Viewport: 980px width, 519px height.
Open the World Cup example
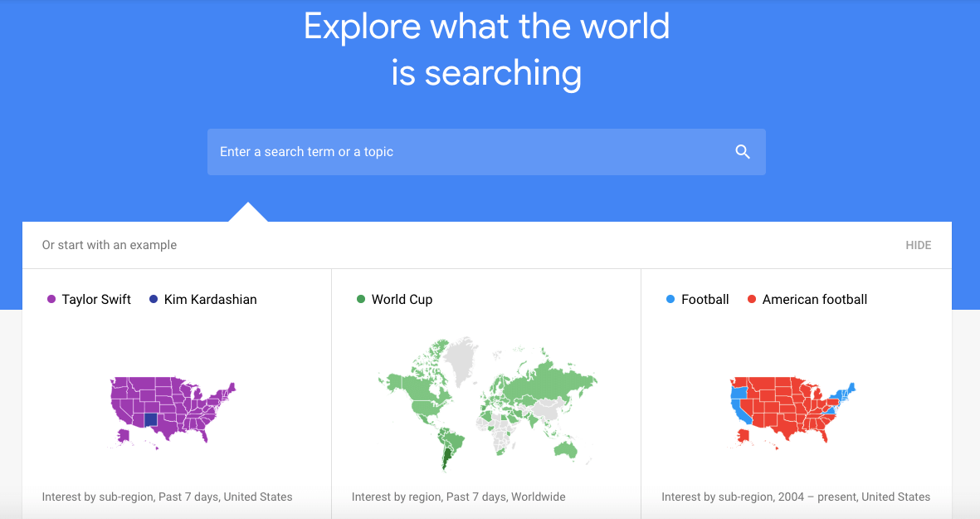[x=402, y=300]
